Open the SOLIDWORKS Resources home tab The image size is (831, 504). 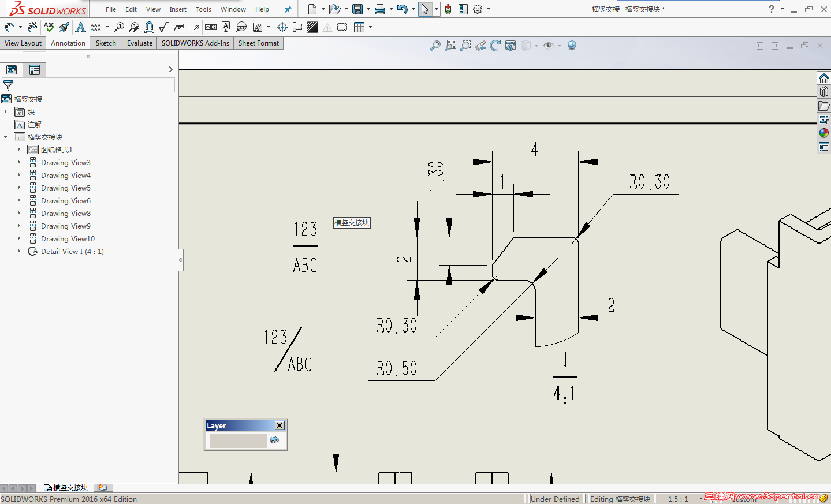point(824,78)
